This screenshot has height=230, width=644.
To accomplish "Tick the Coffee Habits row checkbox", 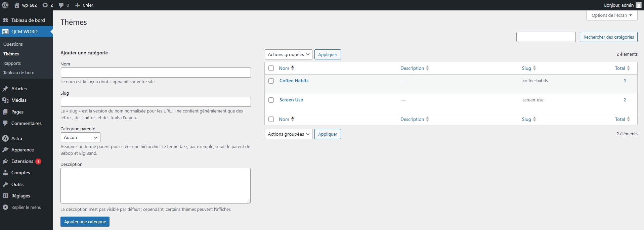I will coord(271,81).
